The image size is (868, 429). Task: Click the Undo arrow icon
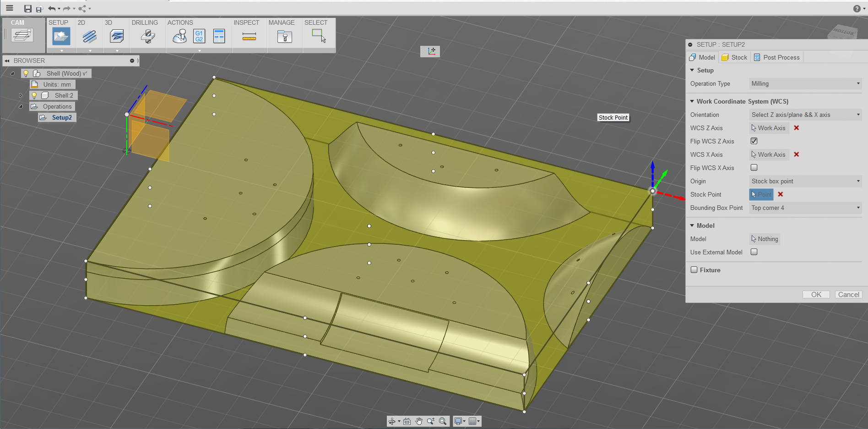[x=52, y=9]
